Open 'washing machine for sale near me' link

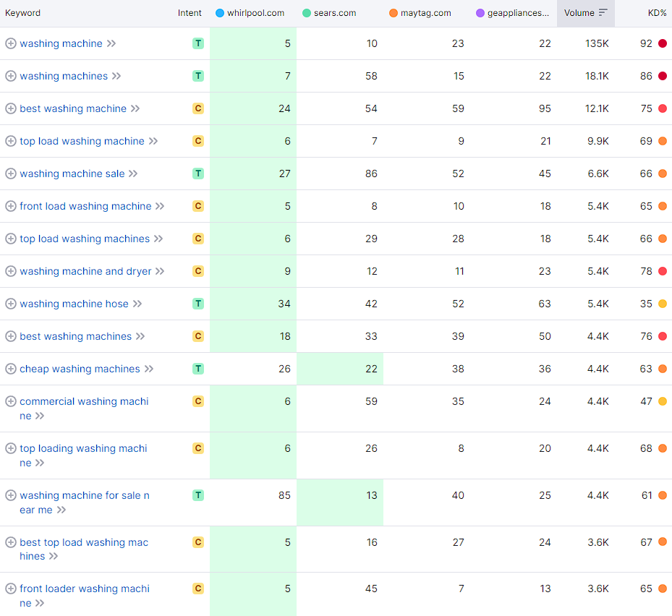coord(85,495)
